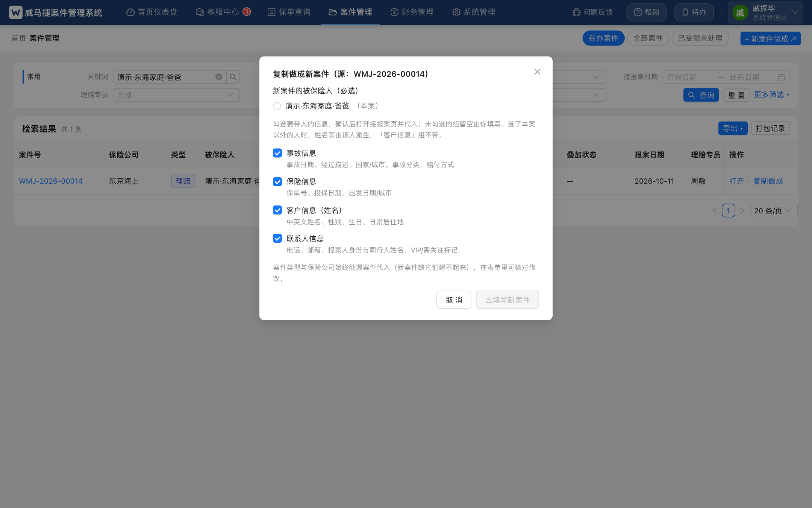Click the 复制做成 link in the row

point(768,181)
